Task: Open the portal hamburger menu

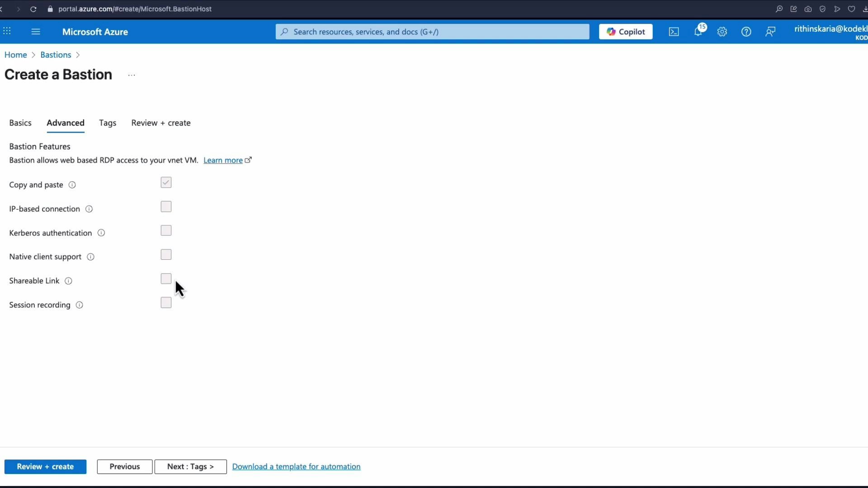Action: pyautogui.click(x=35, y=32)
